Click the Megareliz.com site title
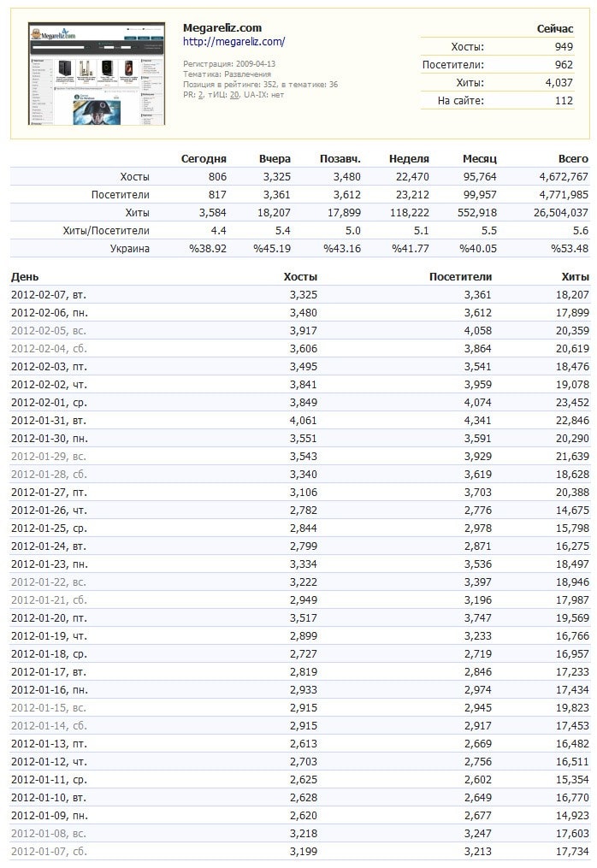This screenshot has width=597, height=868. (x=222, y=27)
